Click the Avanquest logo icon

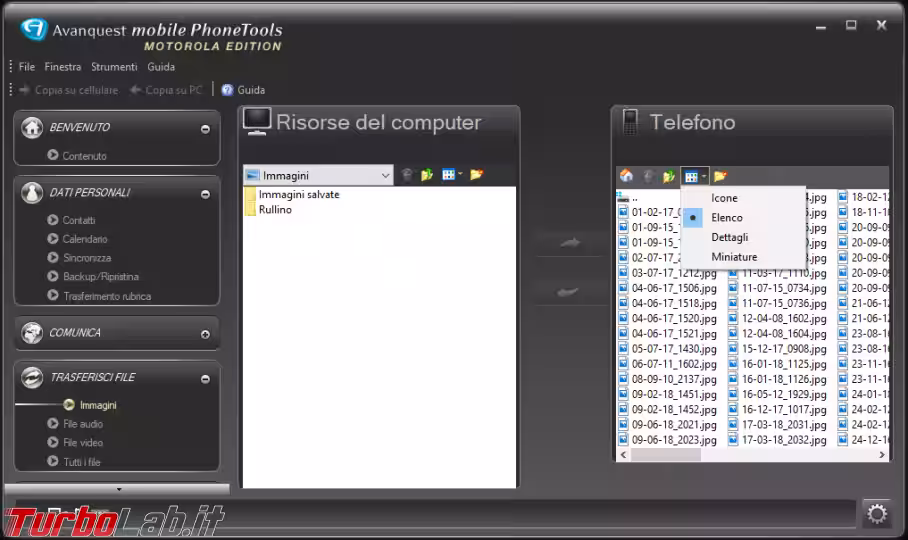[x=34, y=29]
